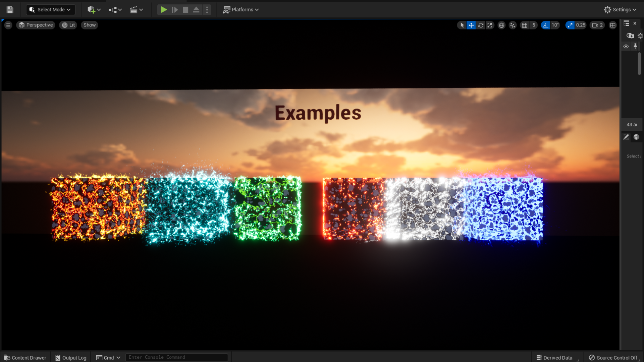Image resolution: width=644 pixels, height=362 pixels.
Task: Open the Cmd console type dropdown
Action: click(108, 358)
